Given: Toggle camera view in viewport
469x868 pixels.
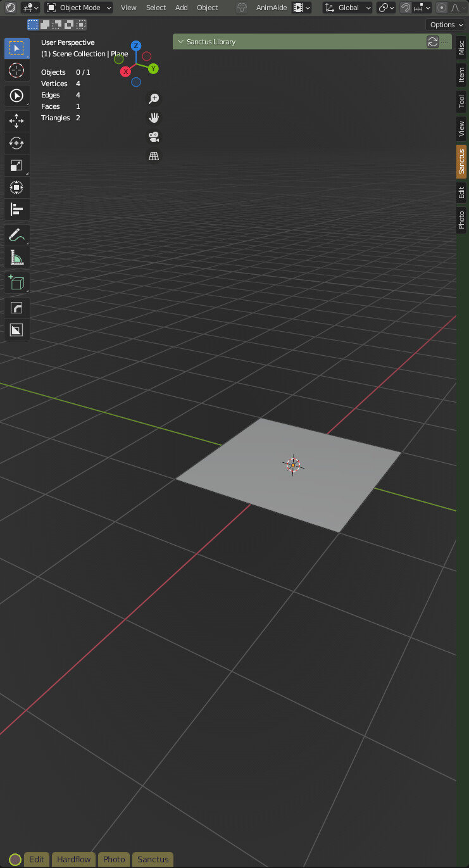Looking at the screenshot, I should coord(153,137).
